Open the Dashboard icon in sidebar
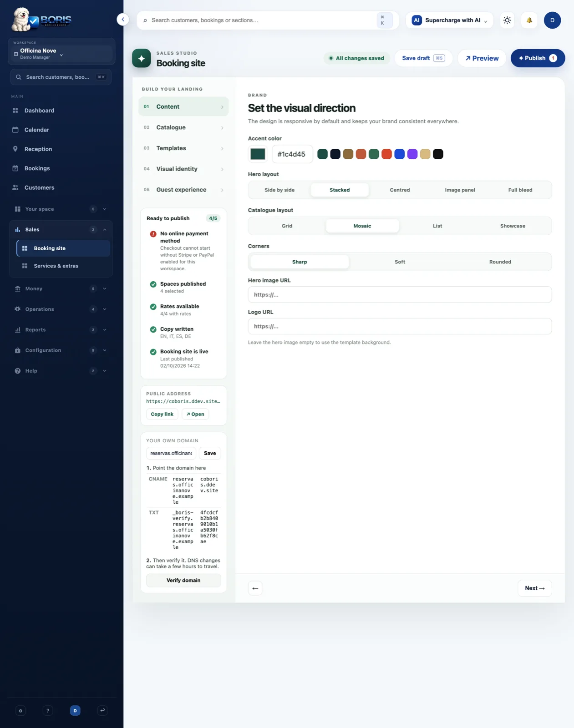The image size is (574, 728). pos(15,111)
